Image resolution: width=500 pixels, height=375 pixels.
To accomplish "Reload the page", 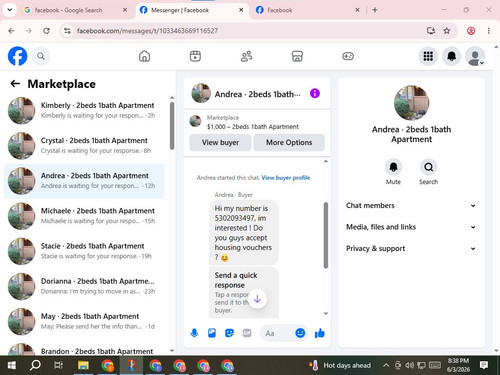I will point(46,31).
